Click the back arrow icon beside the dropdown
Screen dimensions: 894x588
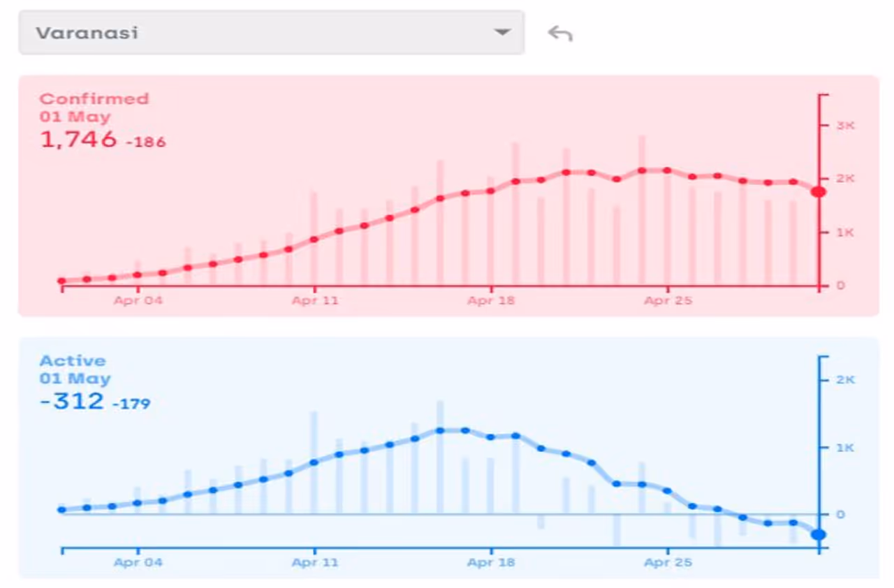(559, 33)
